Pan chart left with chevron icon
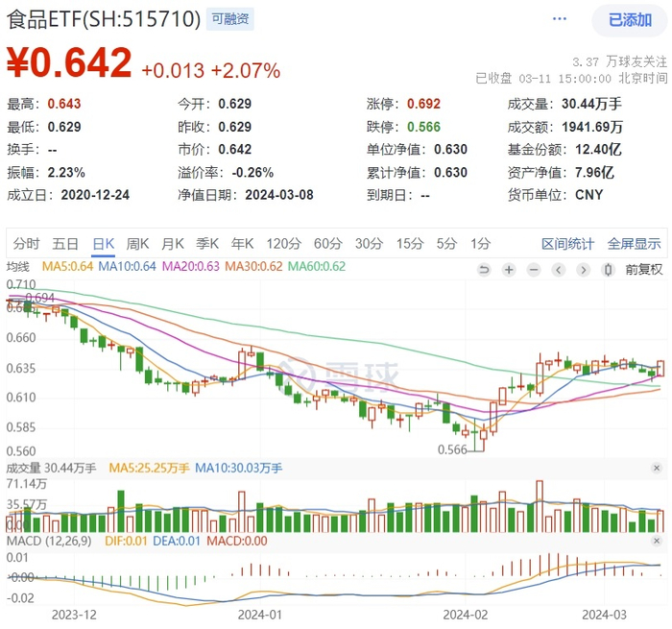 [x=559, y=270]
